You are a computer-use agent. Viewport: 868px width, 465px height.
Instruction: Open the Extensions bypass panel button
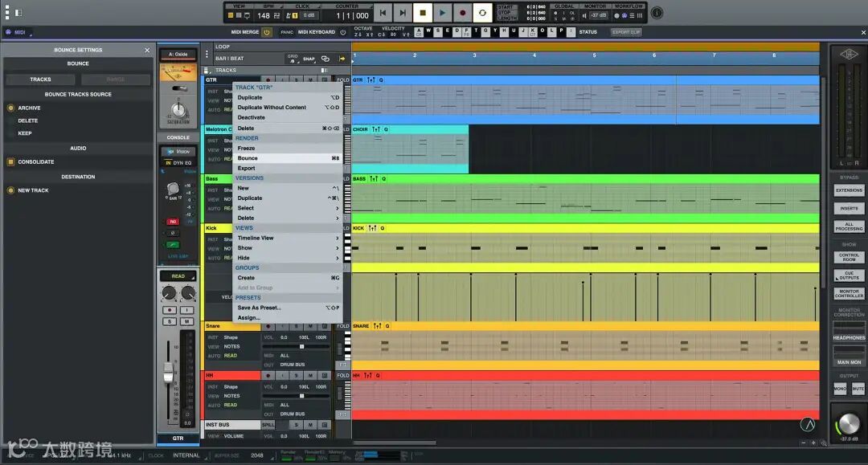(x=849, y=190)
